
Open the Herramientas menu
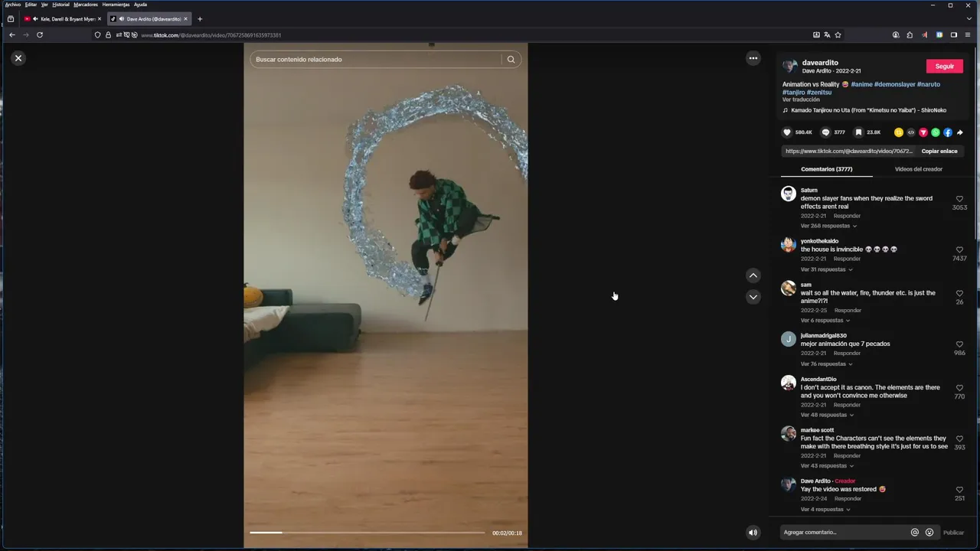click(x=116, y=5)
